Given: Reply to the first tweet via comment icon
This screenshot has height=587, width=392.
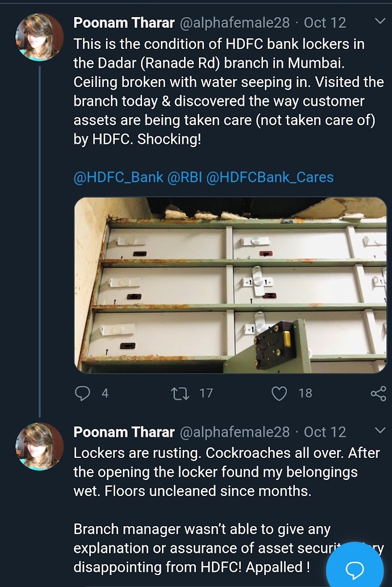Looking at the screenshot, I should click(x=83, y=393).
